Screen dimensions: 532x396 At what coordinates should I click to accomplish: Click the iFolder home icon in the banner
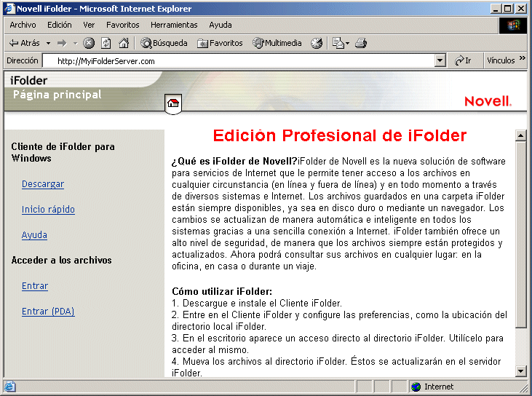(173, 103)
